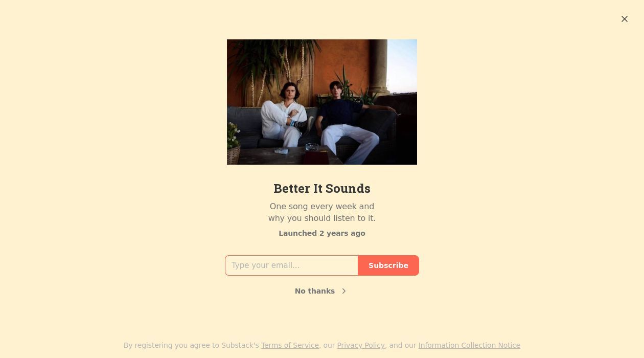The width and height of the screenshot is (644, 358).
Task: Focus the 'Type your email...' field
Action: [x=291, y=265]
